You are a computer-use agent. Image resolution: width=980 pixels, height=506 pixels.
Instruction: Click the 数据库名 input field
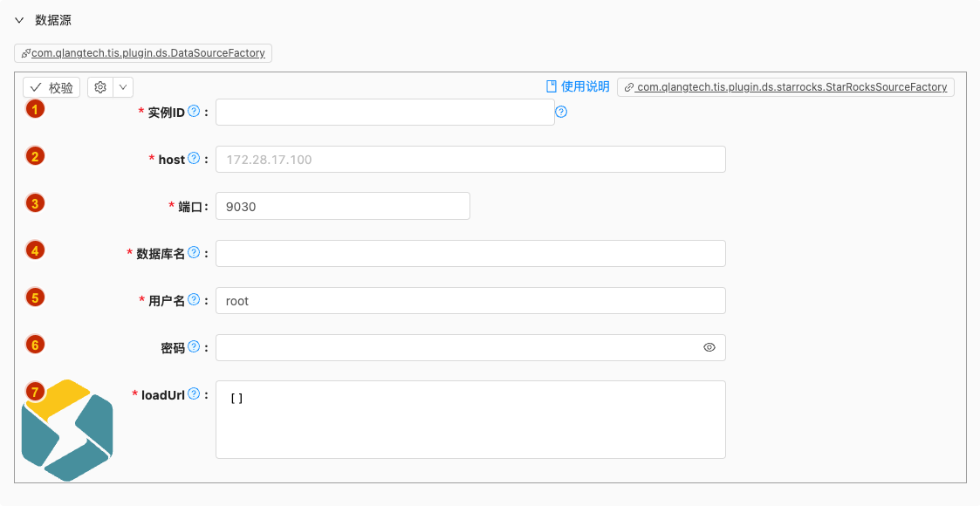click(470, 254)
